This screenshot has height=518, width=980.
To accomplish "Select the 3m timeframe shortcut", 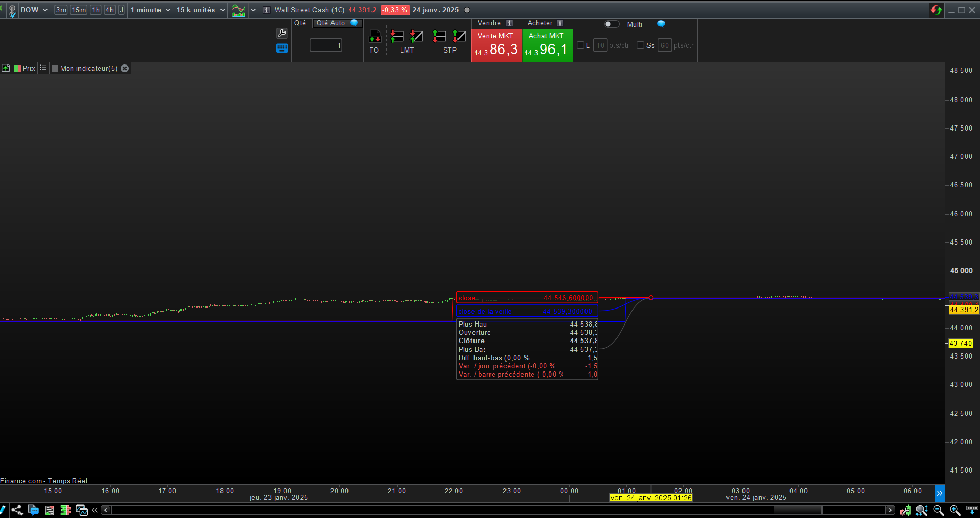I will click(61, 10).
